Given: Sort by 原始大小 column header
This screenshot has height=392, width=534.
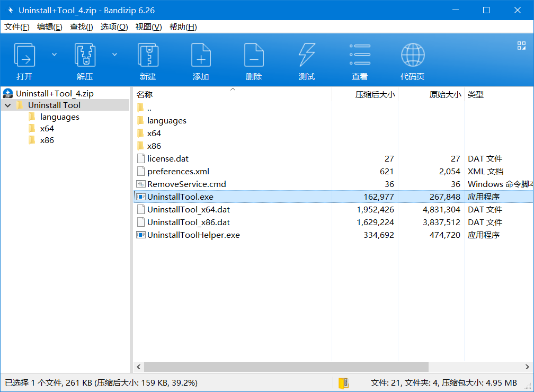Looking at the screenshot, I should coord(431,94).
